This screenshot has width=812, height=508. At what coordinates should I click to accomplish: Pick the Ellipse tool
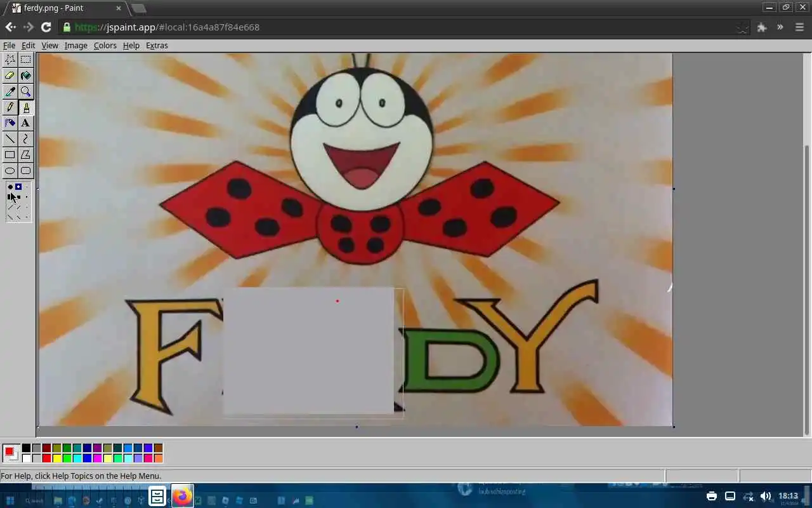(10, 171)
